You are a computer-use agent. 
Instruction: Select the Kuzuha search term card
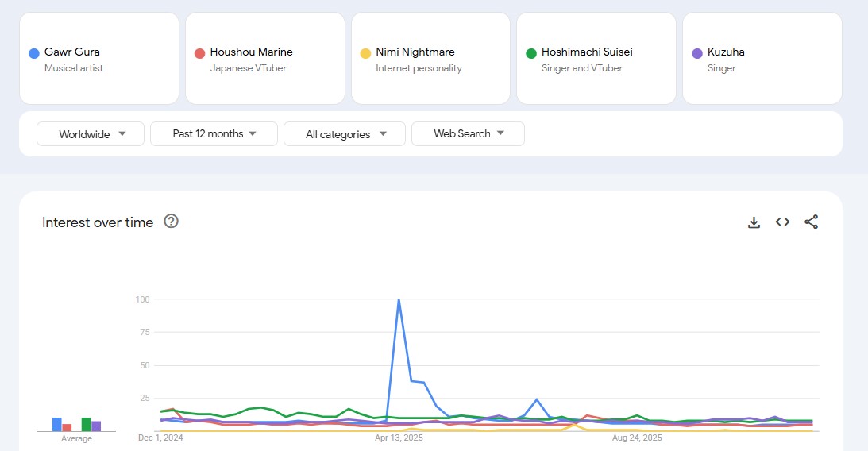[x=762, y=59]
